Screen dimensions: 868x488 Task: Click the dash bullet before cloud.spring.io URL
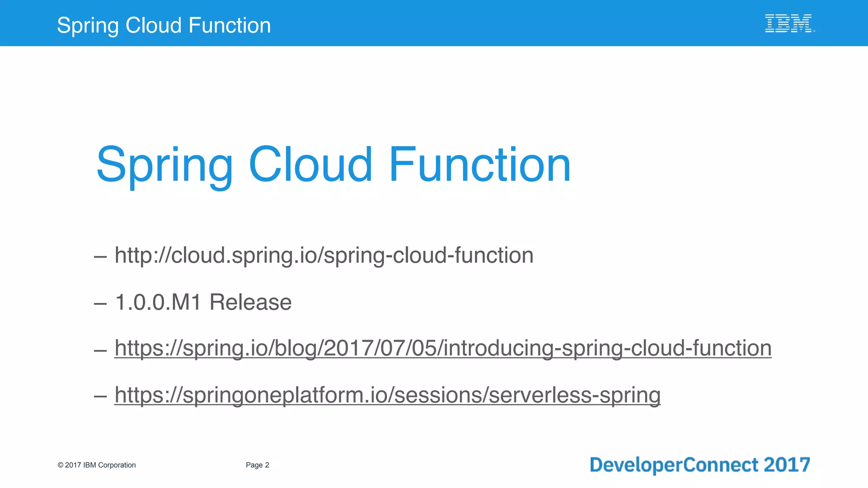100,257
